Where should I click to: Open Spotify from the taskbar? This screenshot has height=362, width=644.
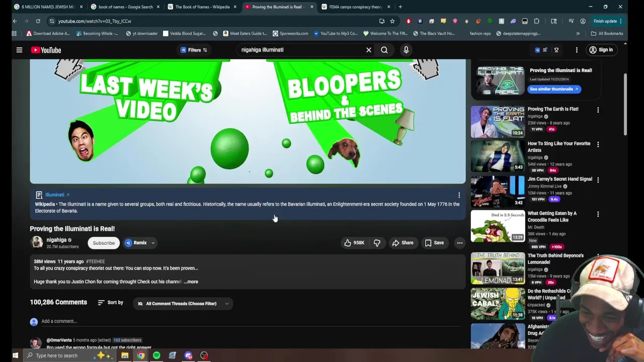pos(156,355)
